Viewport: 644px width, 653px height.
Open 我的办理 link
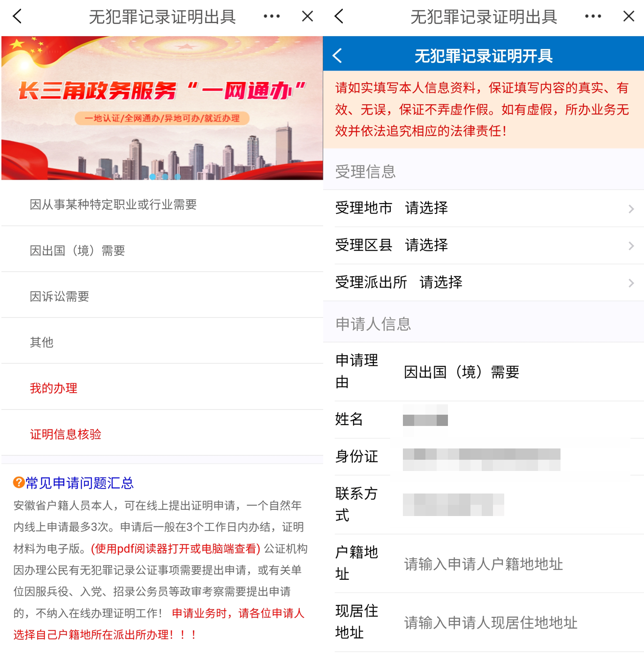pyautogui.click(x=53, y=388)
